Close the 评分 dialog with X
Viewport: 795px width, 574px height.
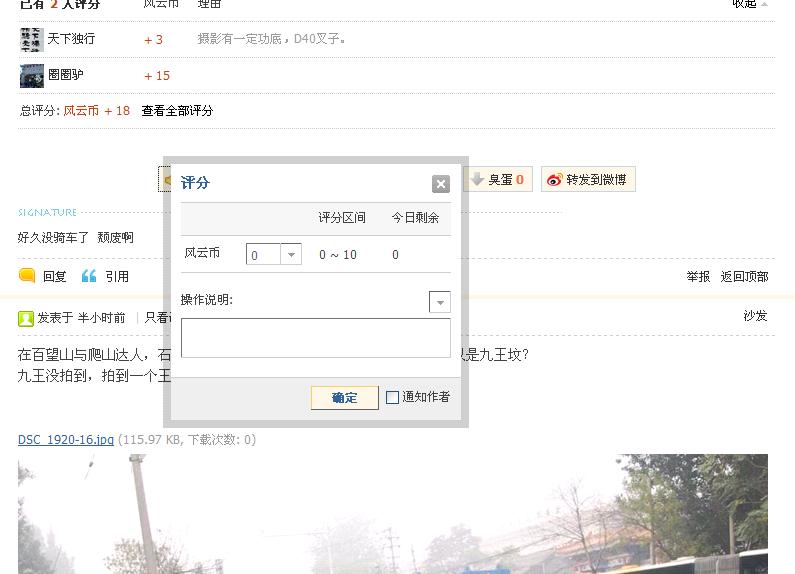(441, 184)
